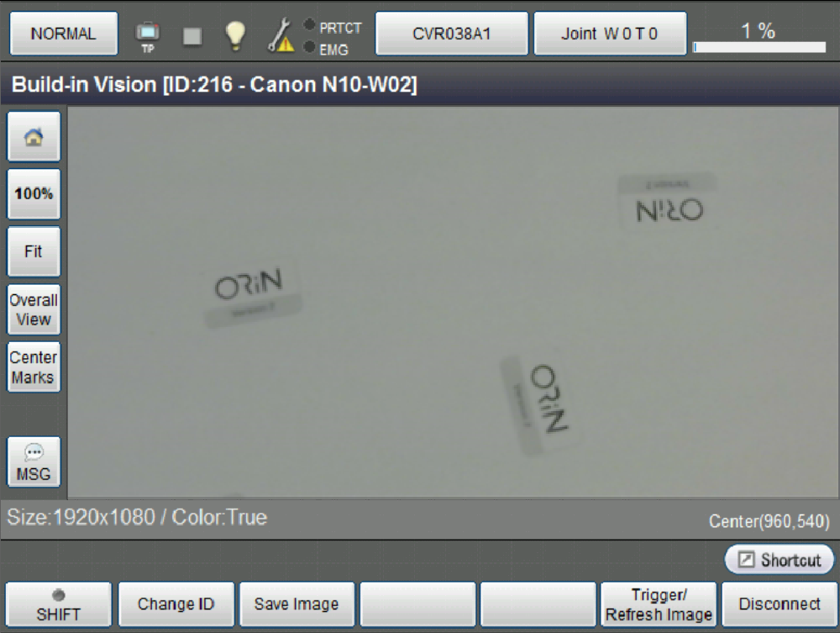Toggle the SHIFT key indicator

[59, 604]
